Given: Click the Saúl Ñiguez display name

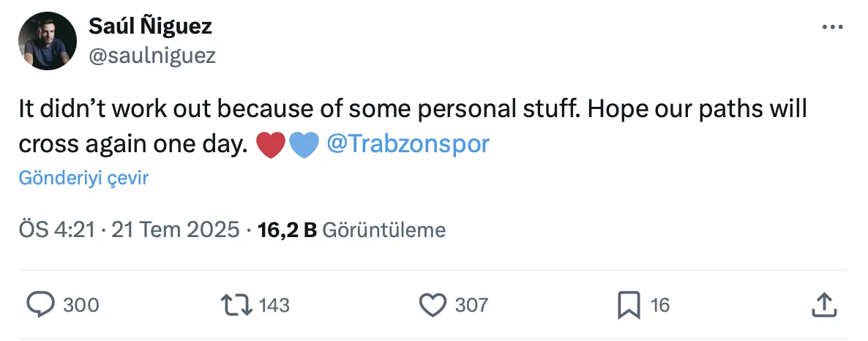Looking at the screenshot, I should point(150,27).
